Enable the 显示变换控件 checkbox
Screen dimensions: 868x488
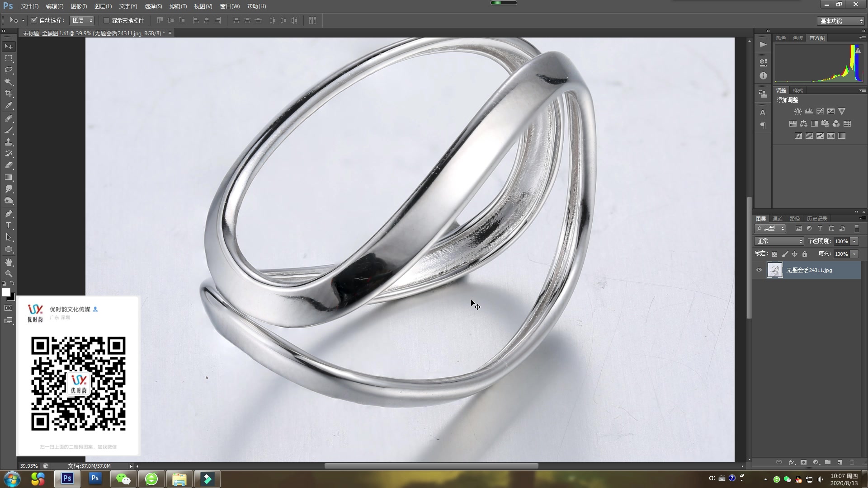click(x=106, y=20)
